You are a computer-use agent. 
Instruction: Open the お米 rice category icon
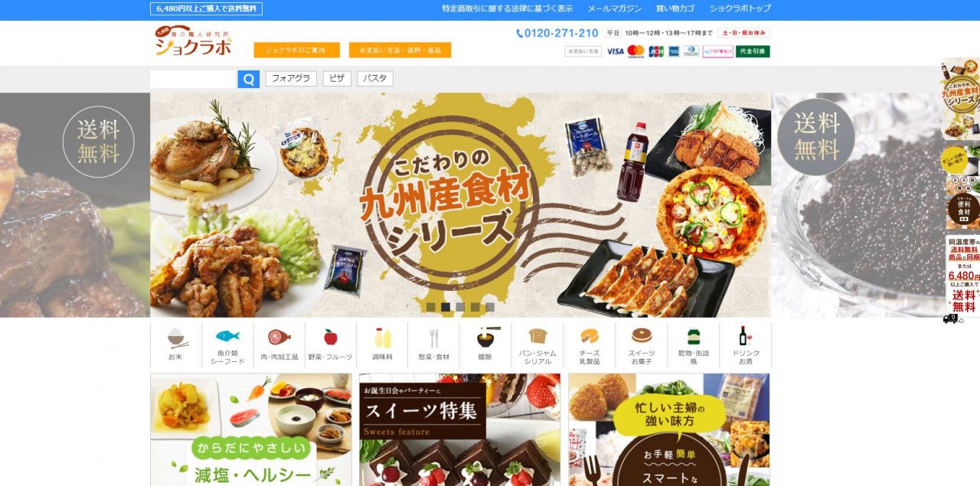(176, 345)
